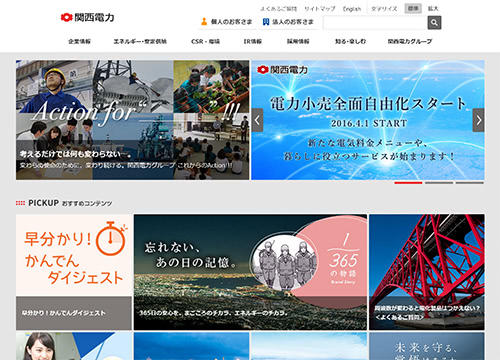Click the magnifier search button
The width and height of the screenshot is (500, 360).
pos(434,23)
